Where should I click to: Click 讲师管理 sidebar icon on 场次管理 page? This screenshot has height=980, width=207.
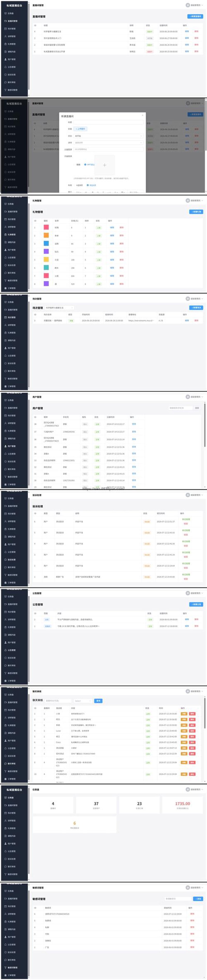[x=5, y=325]
